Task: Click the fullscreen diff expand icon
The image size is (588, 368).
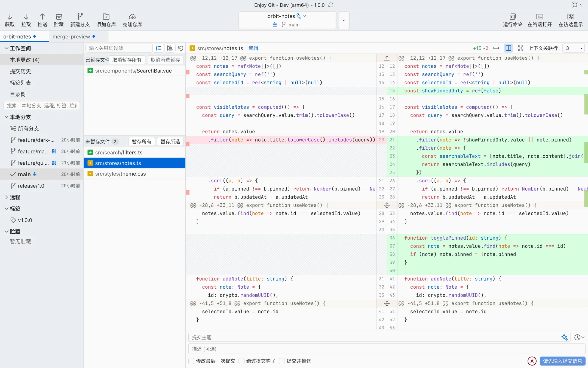Action: (x=520, y=48)
